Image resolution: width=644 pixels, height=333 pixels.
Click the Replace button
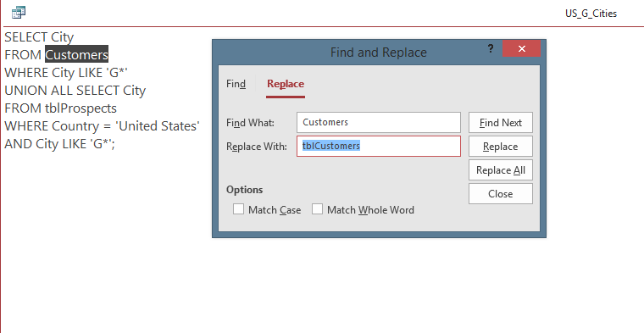501,147
